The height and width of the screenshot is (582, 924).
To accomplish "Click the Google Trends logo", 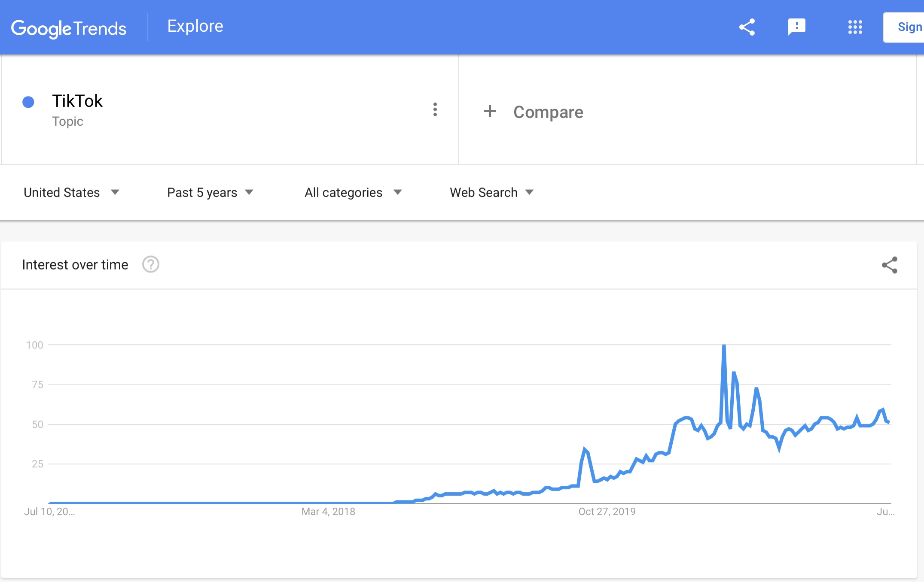I will [x=69, y=28].
